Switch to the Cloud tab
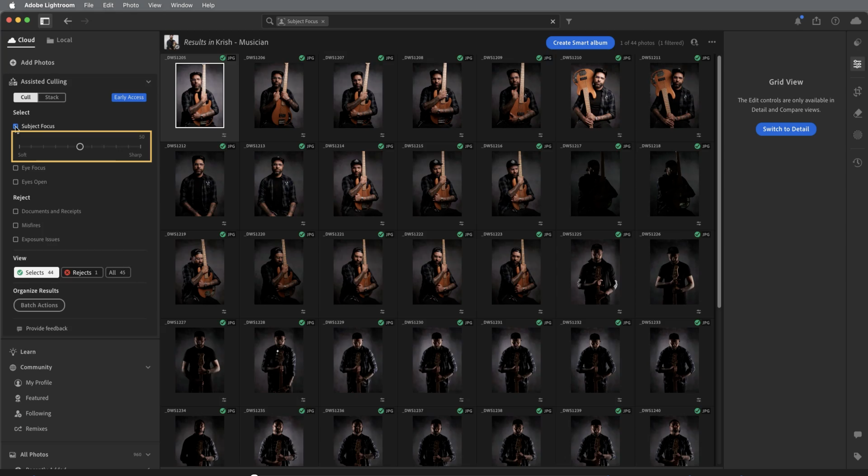The image size is (868, 476). click(x=21, y=40)
